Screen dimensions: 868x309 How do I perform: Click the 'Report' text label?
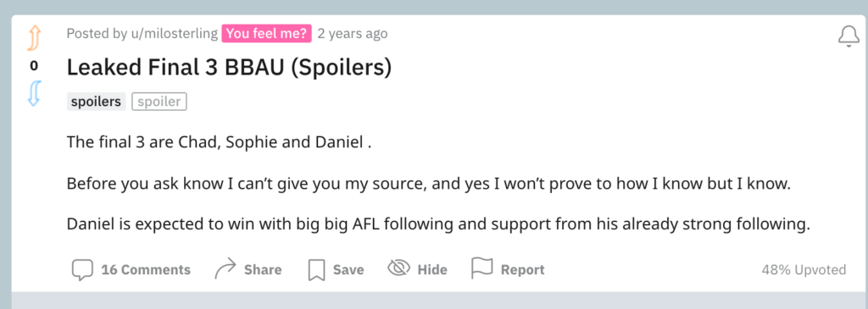tap(522, 270)
